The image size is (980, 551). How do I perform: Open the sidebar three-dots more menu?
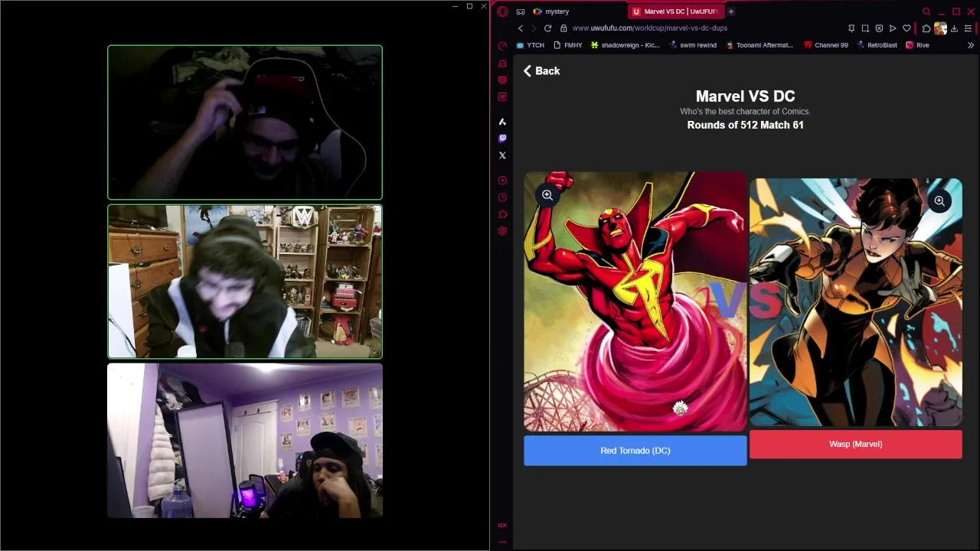point(502,542)
